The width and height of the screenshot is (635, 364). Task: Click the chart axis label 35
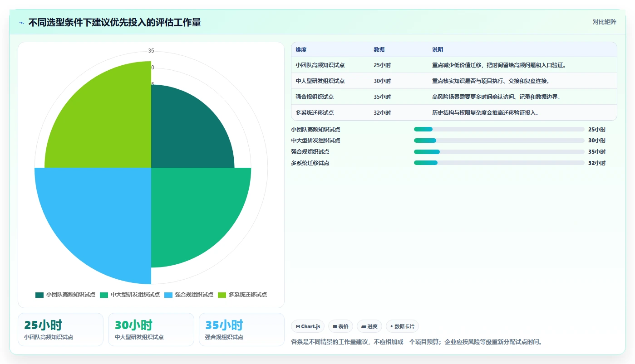151,50
